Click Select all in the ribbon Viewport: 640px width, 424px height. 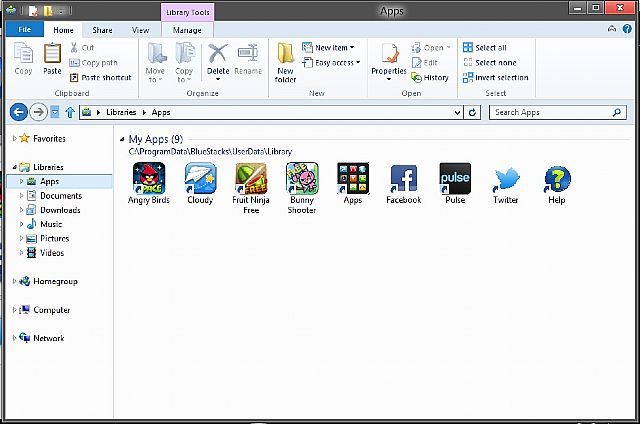tap(489, 47)
